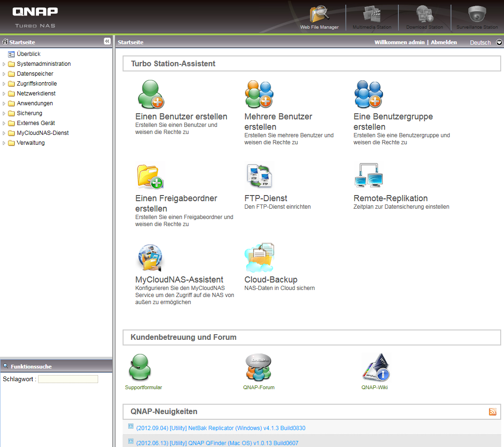Click the Einen Benutzer erstellen heading

tap(181, 117)
